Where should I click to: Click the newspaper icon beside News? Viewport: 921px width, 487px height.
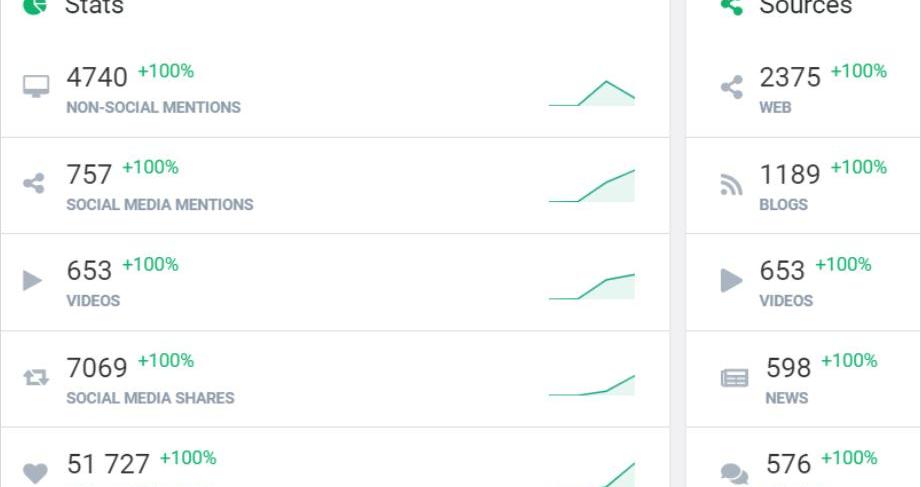coord(734,378)
